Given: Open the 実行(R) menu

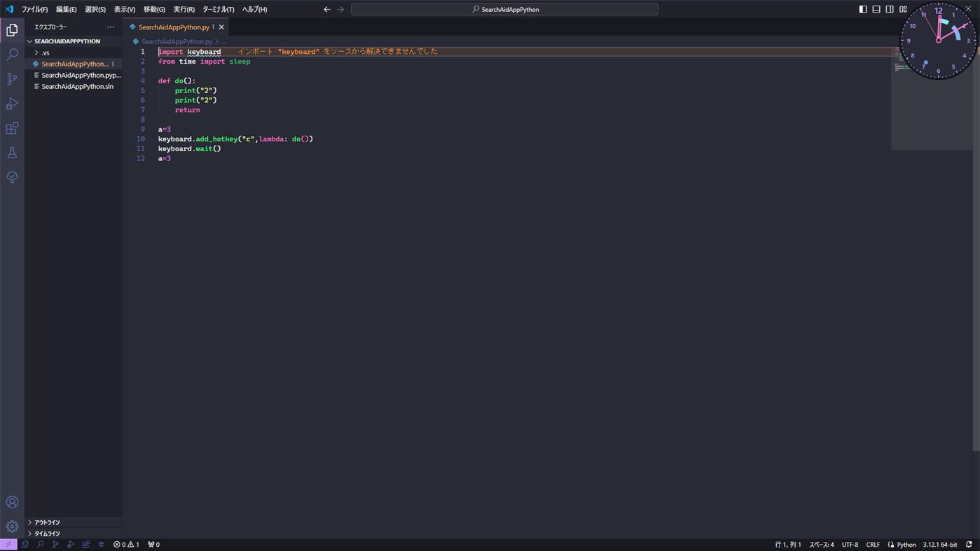Looking at the screenshot, I should (x=184, y=10).
